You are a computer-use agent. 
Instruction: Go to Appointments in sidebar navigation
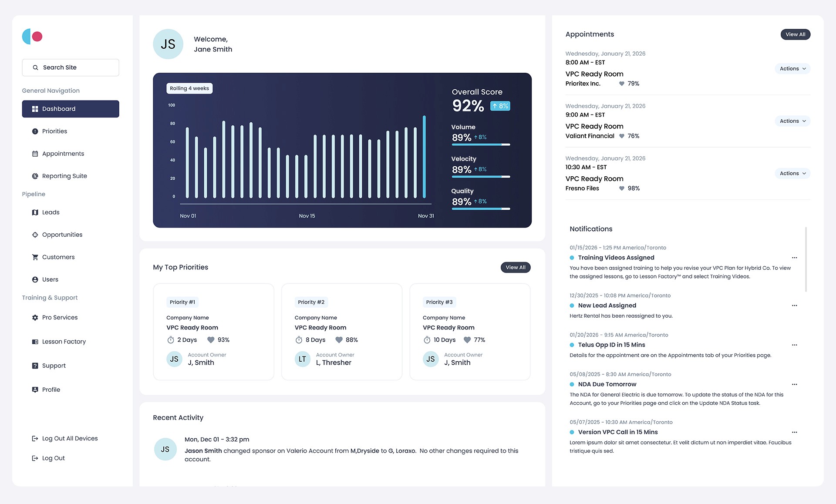(63, 154)
